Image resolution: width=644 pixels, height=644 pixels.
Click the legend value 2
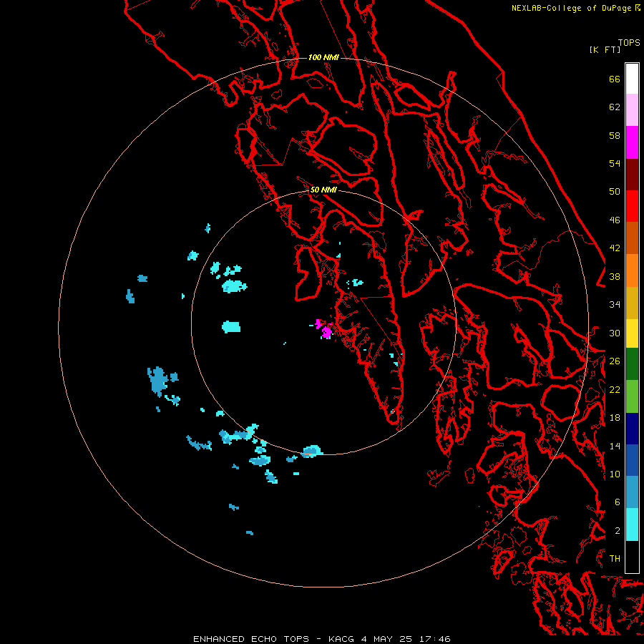[618, 531]
